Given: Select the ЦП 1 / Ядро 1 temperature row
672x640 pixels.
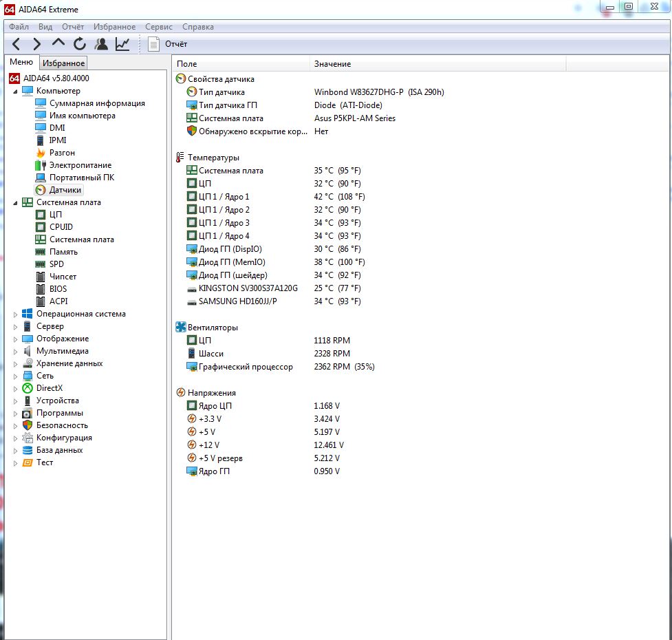Looking at the screenshot, I should click(x=275, y=196).
